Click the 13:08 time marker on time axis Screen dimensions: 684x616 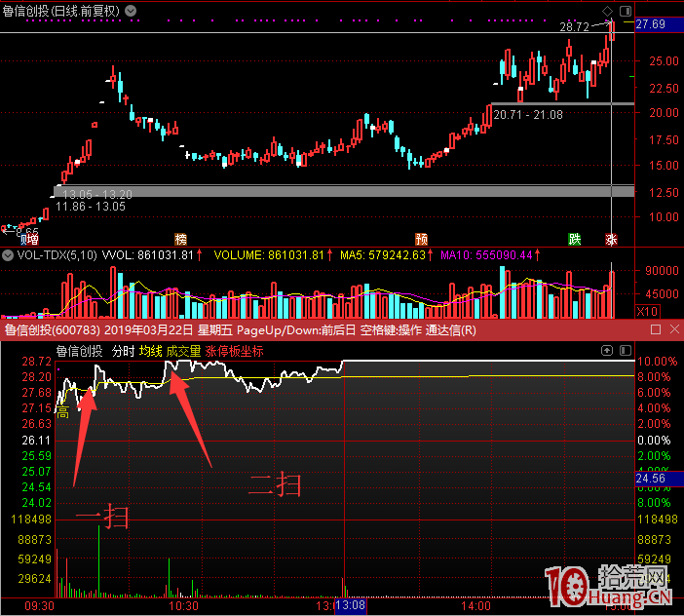point(351,605)
